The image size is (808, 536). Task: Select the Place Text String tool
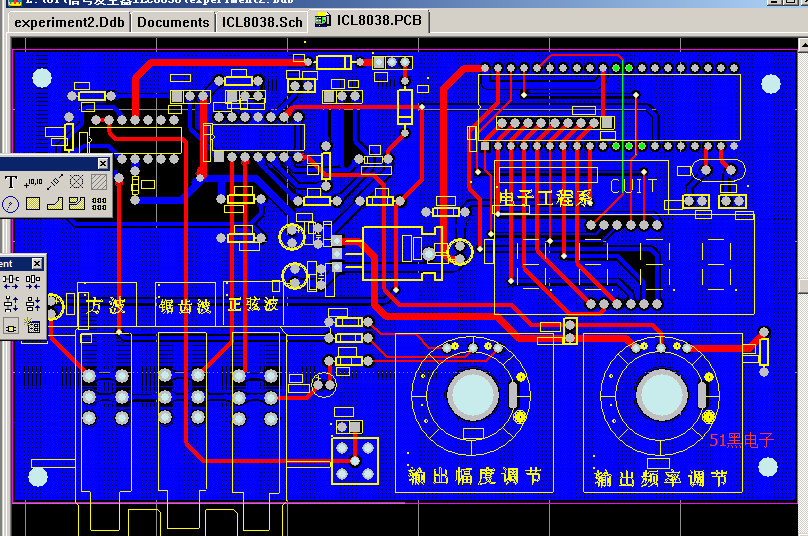pos(11,182)
